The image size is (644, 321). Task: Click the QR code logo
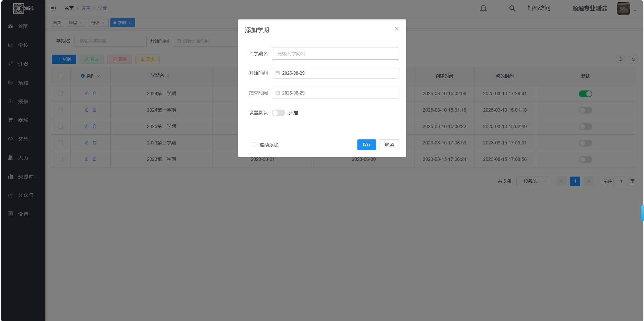tap(18, 8)
